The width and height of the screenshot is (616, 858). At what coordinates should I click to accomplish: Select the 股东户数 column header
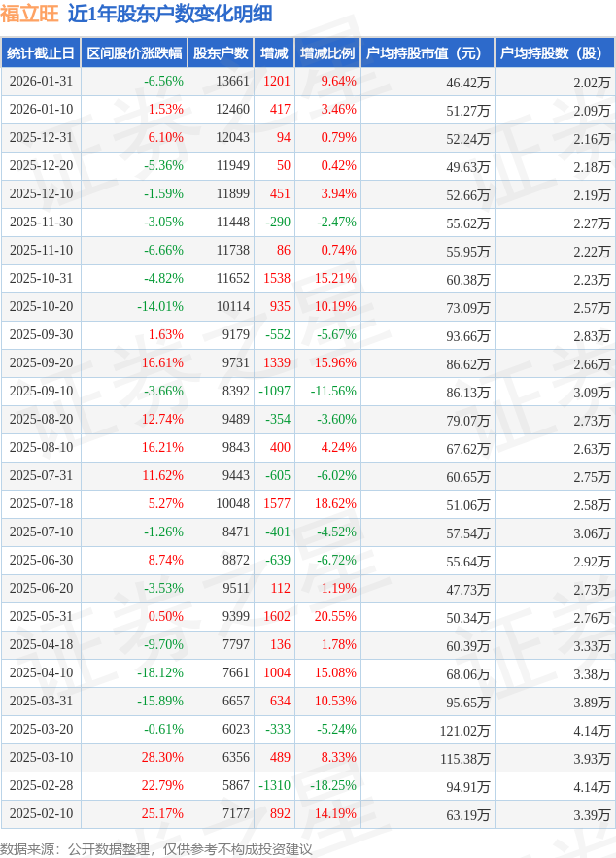[220, 53]
